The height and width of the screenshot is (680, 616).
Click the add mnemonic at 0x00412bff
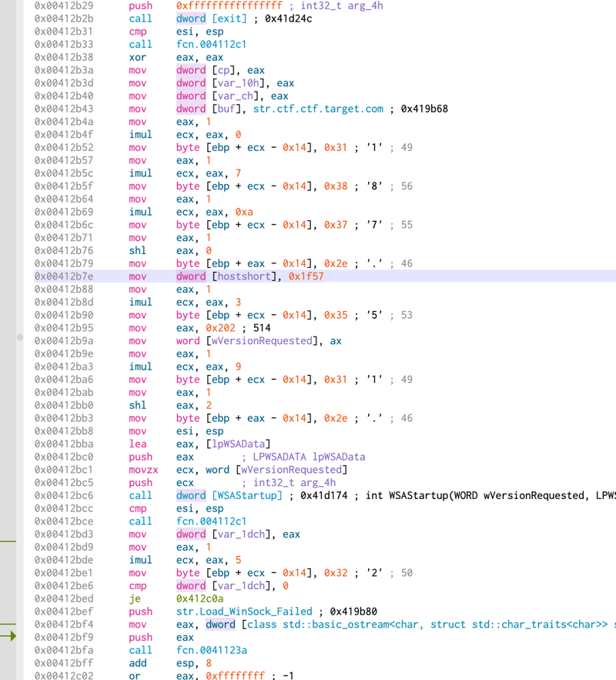tap(137, 663)
